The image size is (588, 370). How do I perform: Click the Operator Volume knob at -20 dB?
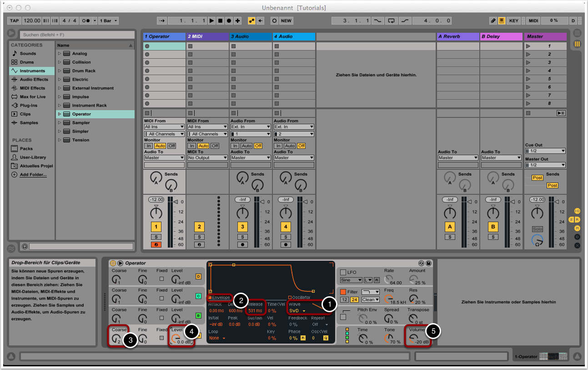pos(413,338)
